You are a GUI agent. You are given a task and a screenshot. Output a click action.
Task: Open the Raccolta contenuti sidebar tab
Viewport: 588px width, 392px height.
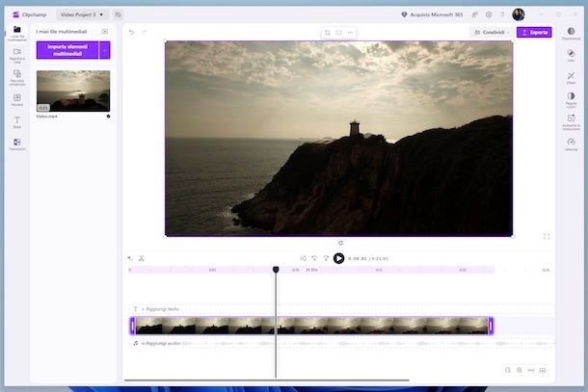point(17,77)
